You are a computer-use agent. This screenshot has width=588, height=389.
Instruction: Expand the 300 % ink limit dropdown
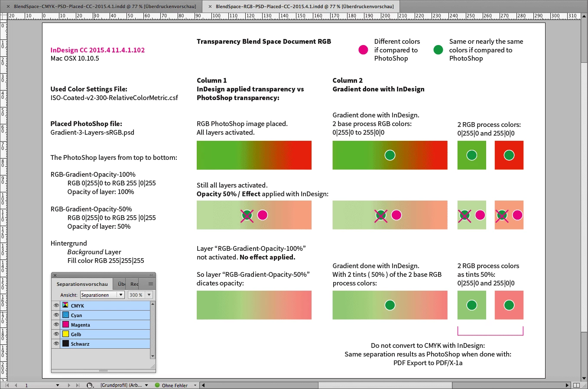click(140, 295)
